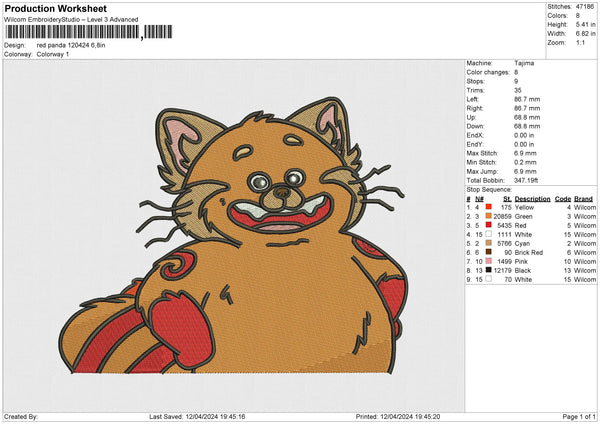Screen dimensions: 600x424
Task: Choose the Black color swatch in stop 8
Action: click(489, 270)
